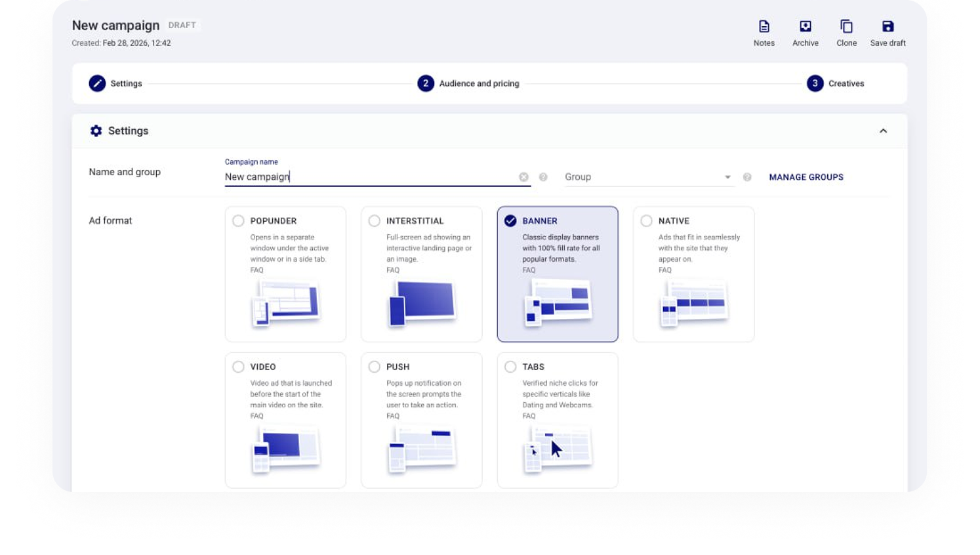
Task: Select the Popunder ad format
Action: (x=239, y=221)
